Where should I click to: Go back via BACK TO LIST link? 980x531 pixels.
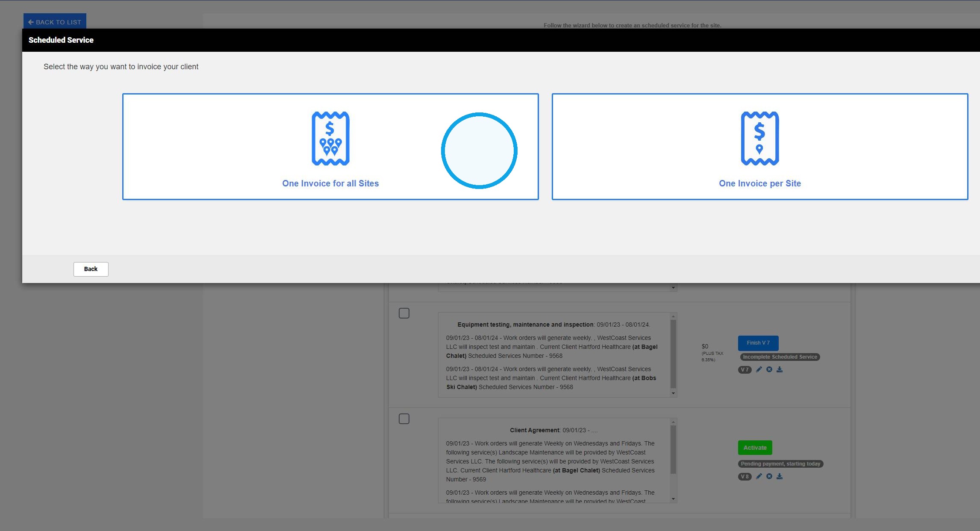[x=55, y=22]
